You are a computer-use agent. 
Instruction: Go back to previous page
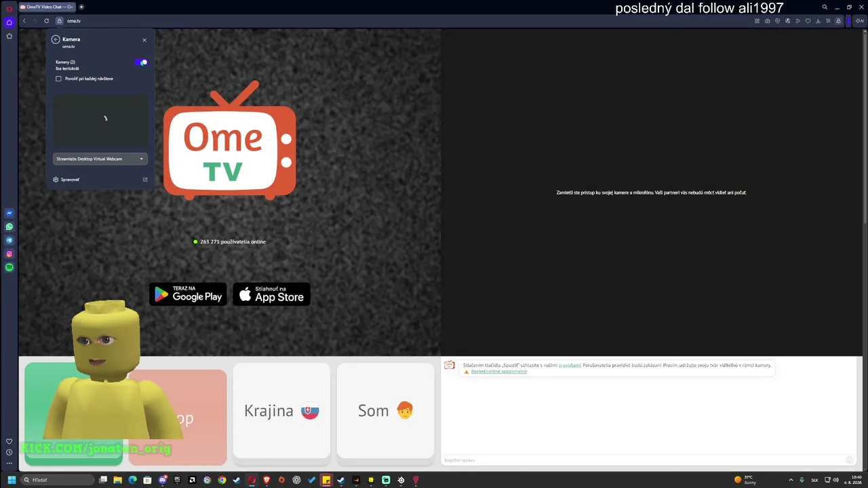tap(24, 21)
